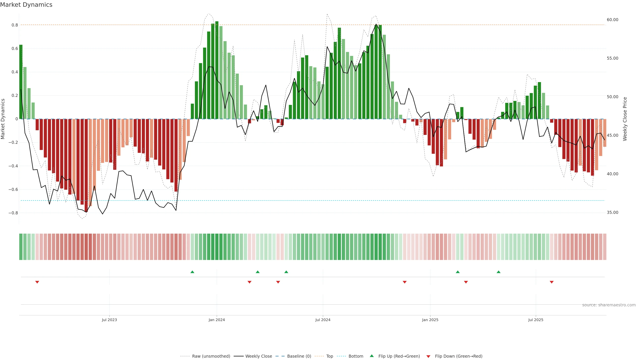Click the last flip-up marker before Jul 2025

click(498, 272)
